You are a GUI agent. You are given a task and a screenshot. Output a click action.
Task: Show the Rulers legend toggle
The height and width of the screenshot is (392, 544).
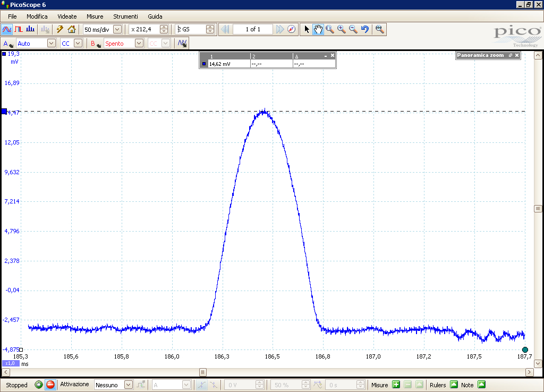[454, 385]
